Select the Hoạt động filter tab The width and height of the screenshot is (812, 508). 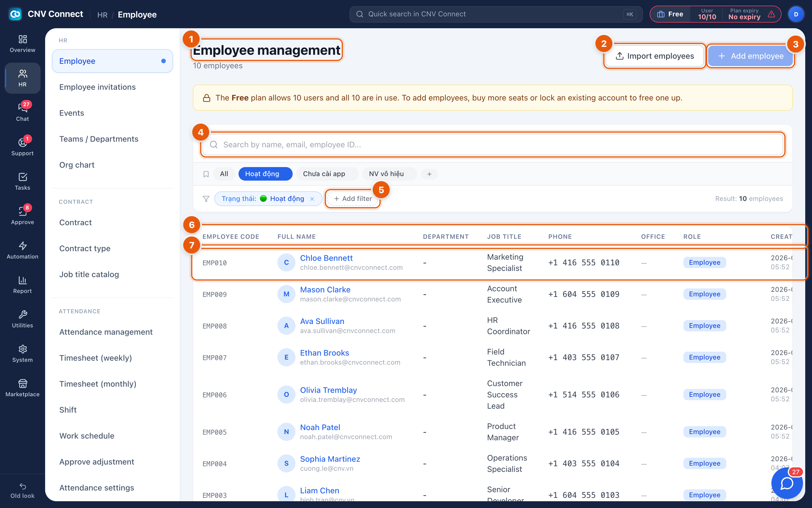point(265,174)
